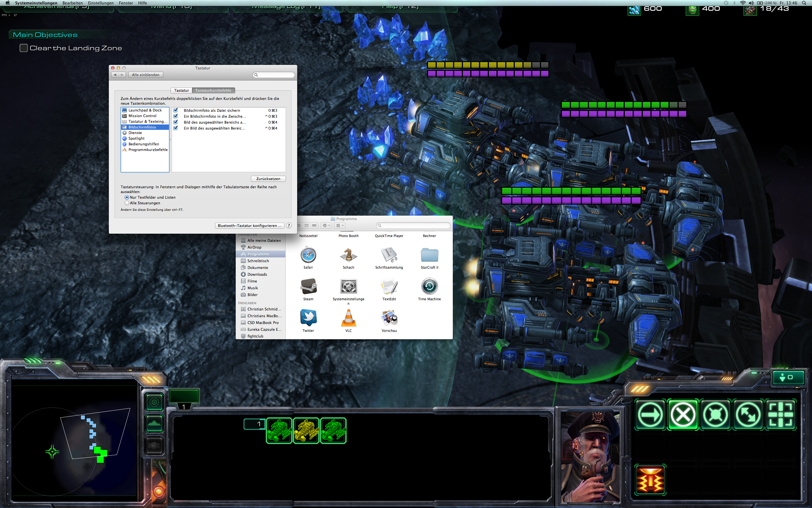Open Schreibtisch in Finder sidebar
This screenshot has height=508, width=812.
point(261,261)
